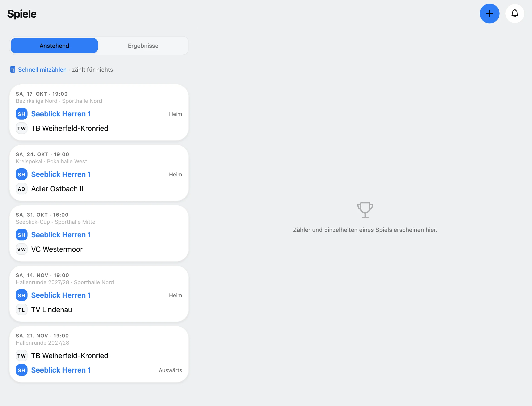Click SH badge in the 17. Okt game
The height and width of the screenshot is (406, 532).
point(21,114)
